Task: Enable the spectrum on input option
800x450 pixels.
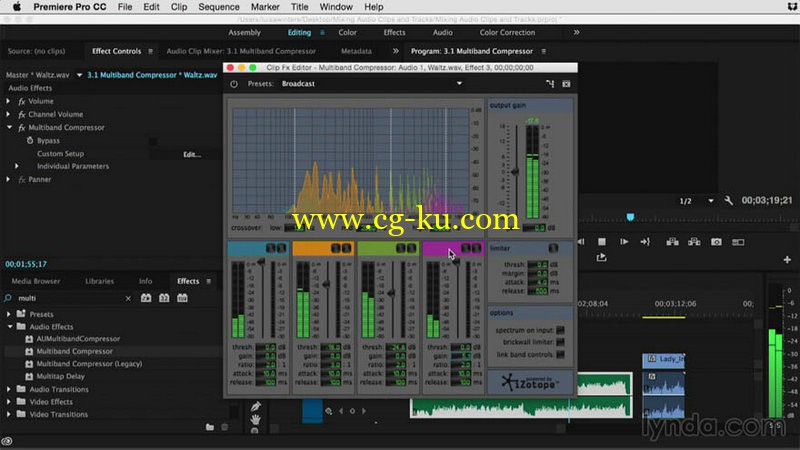Action: 560,330
